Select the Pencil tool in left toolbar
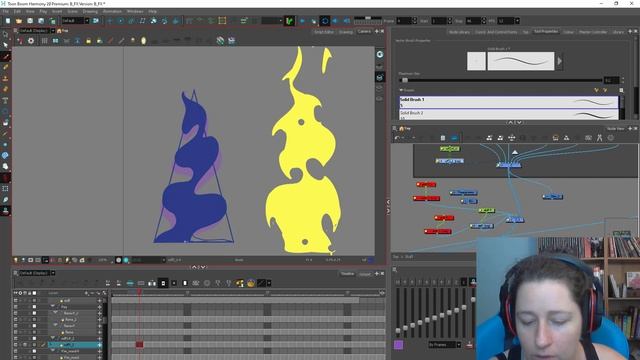This screenshot has width=640, height=360. (x=5, y=67)
